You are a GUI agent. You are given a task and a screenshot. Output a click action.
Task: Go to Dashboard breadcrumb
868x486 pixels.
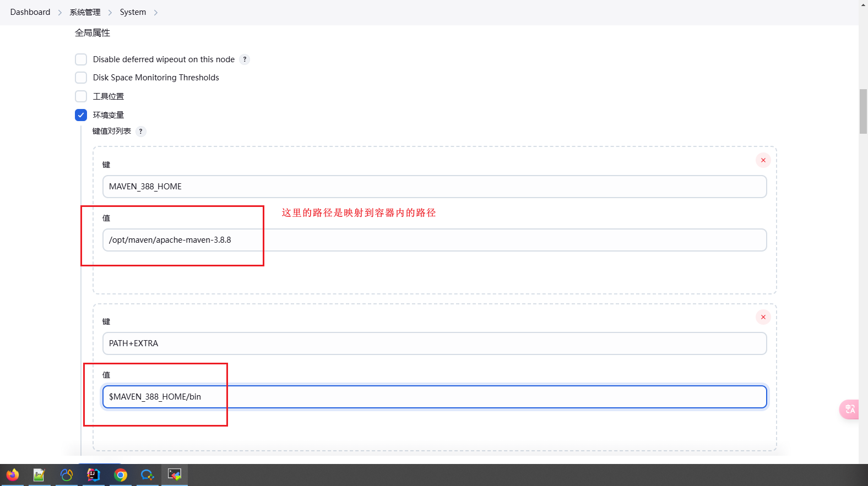click(30, 12)
